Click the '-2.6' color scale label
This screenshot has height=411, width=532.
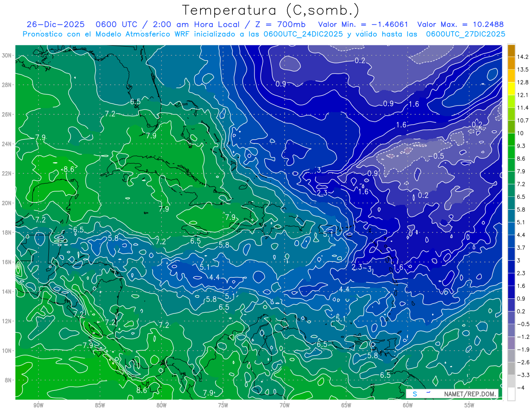(523, 363)
